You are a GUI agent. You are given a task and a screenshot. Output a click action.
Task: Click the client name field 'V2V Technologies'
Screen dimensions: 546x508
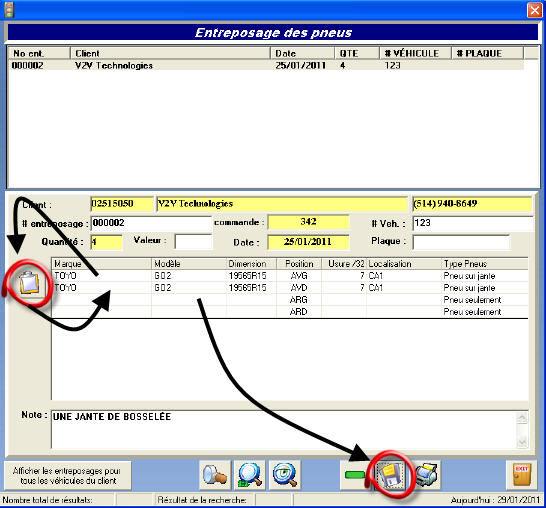[282, 204]
